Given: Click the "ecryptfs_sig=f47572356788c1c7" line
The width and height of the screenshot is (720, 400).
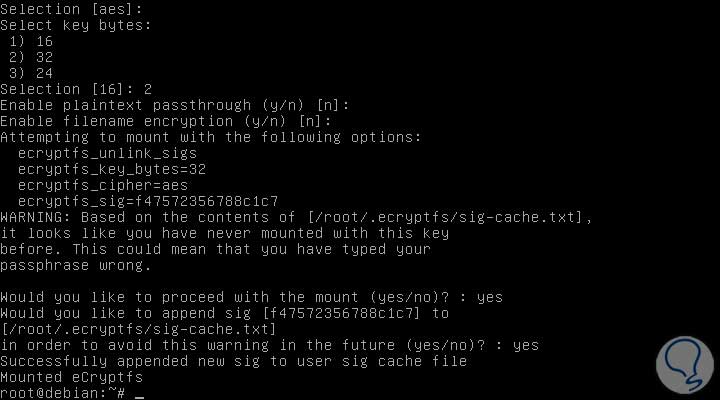Looking at the screenshot, I should pyautogui.click(x=147, y=200).
